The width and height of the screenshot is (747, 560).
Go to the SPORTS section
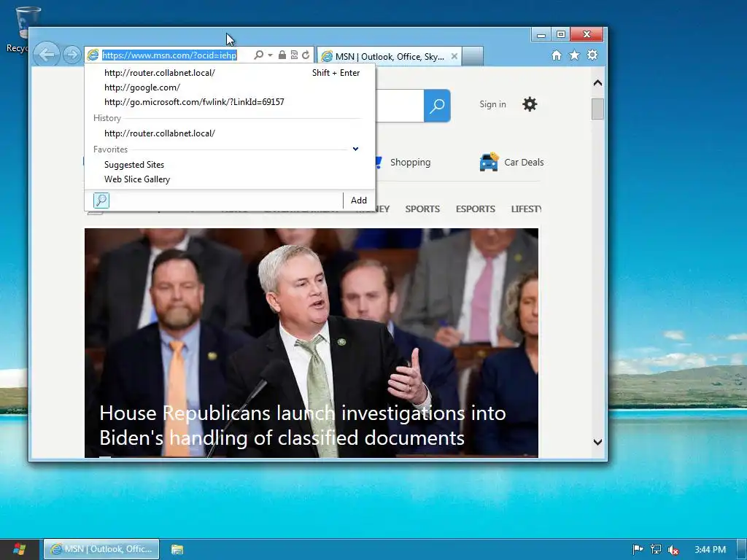[x=422, y=209]
